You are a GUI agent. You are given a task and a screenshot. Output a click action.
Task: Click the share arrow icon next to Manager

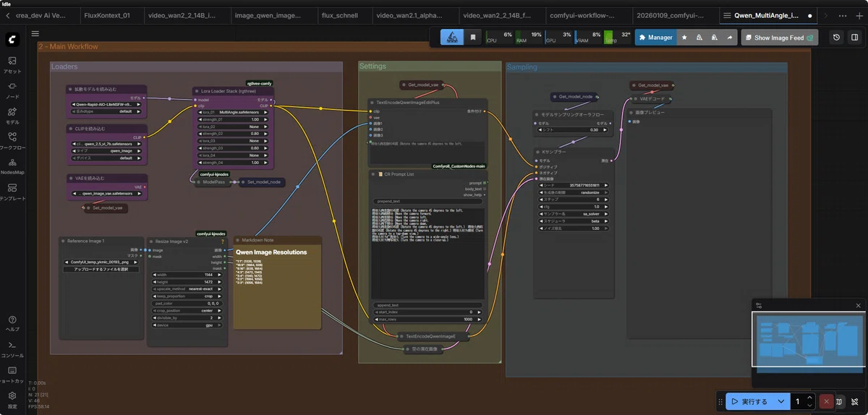click(730, 37)
